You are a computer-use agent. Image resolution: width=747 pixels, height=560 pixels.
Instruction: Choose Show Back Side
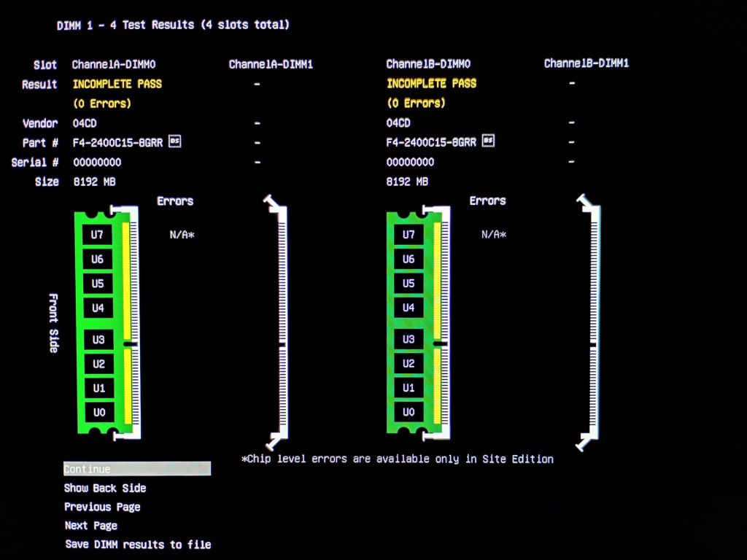coord(105,488)
